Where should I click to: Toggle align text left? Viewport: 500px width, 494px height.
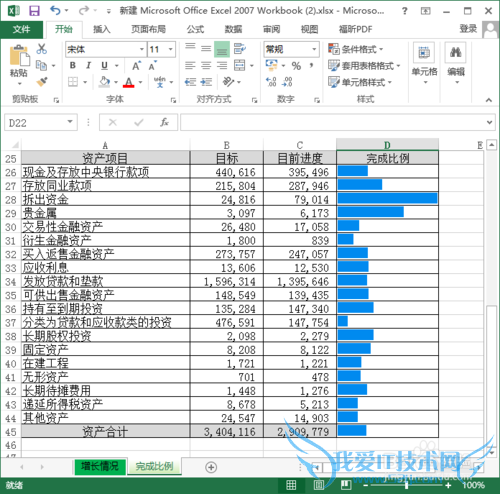click(190, 66)
